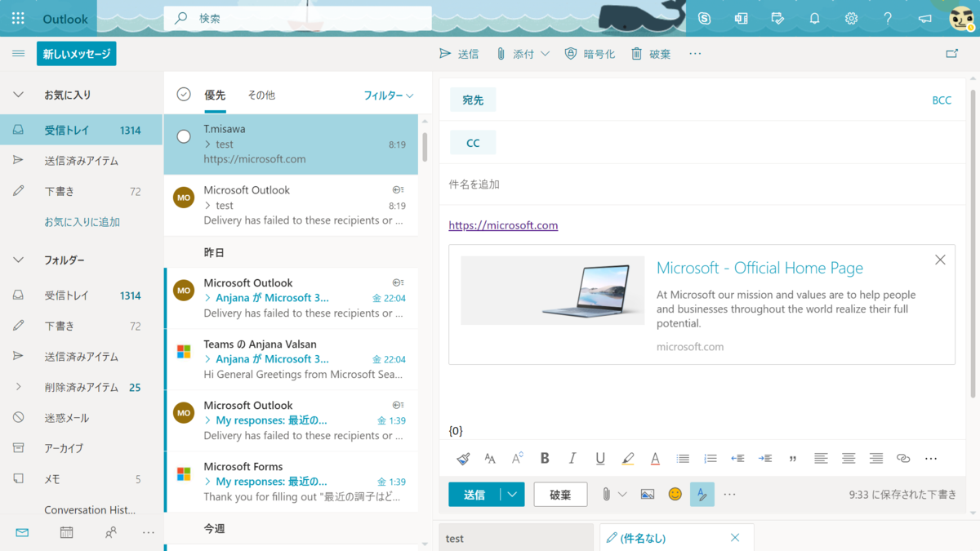Show more formatting toolbar options

click(931, 459)
